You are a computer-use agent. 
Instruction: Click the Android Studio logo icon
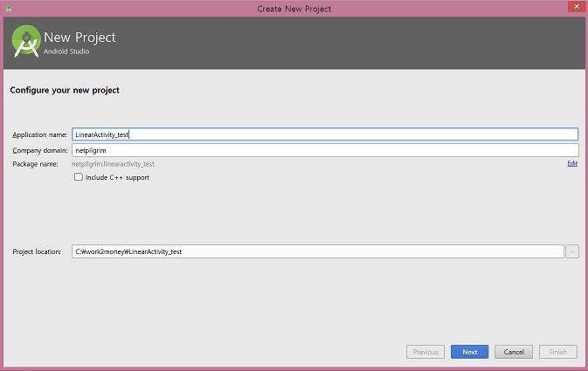pyautogui.click(x=26, y=41)
